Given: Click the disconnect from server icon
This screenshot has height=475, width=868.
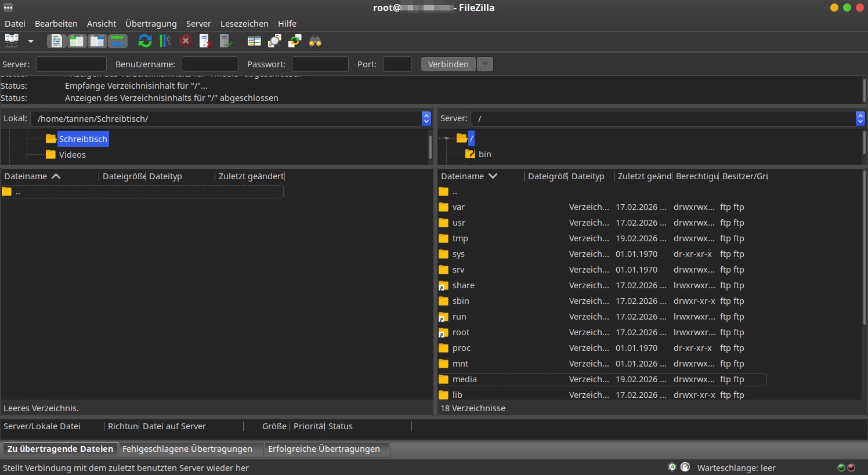Looking at the screenshot, I should click(x=206, y=41).
